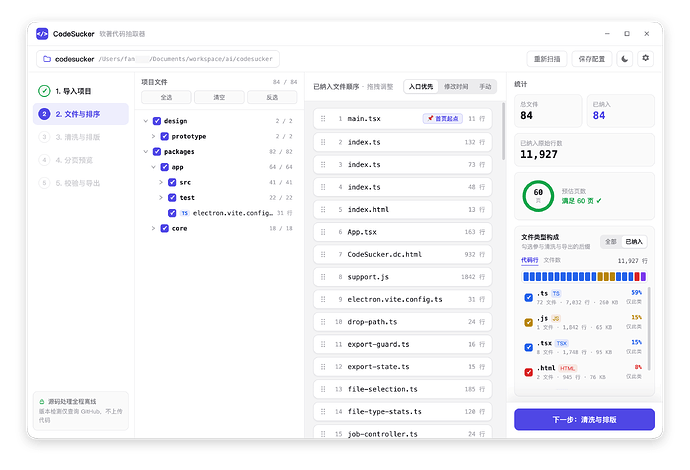Select the 入口优先 sort tab
Viewport: 690px width, 470px height.
coord(421,87)
